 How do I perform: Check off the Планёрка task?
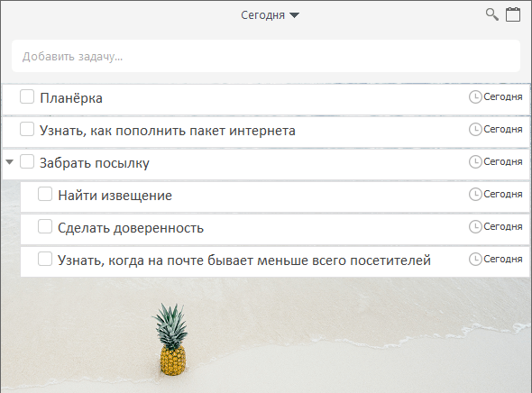(x=27, y=96)
